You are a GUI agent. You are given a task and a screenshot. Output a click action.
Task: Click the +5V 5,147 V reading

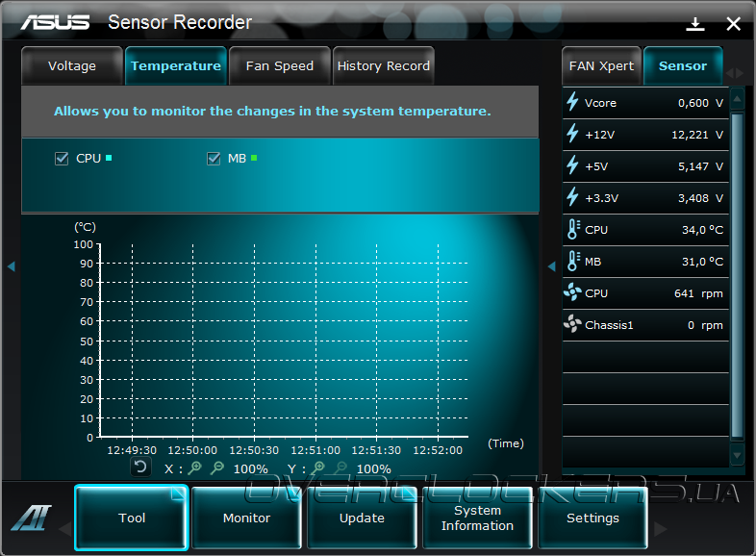700,166
